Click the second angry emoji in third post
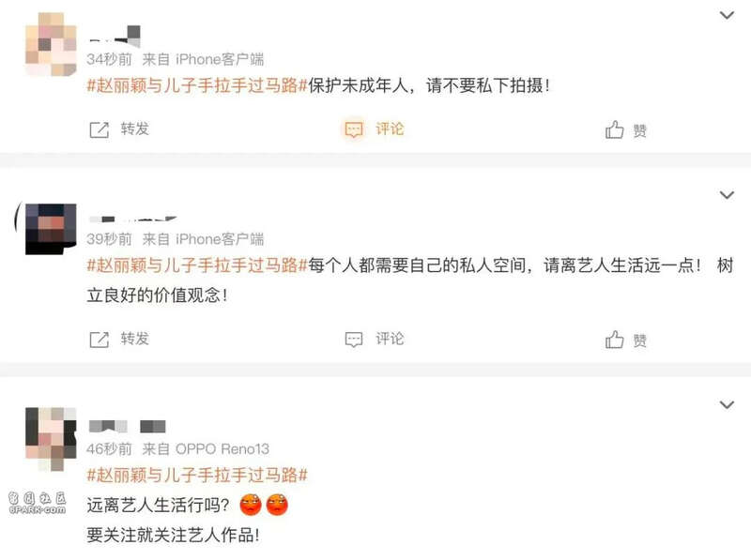 277,505
